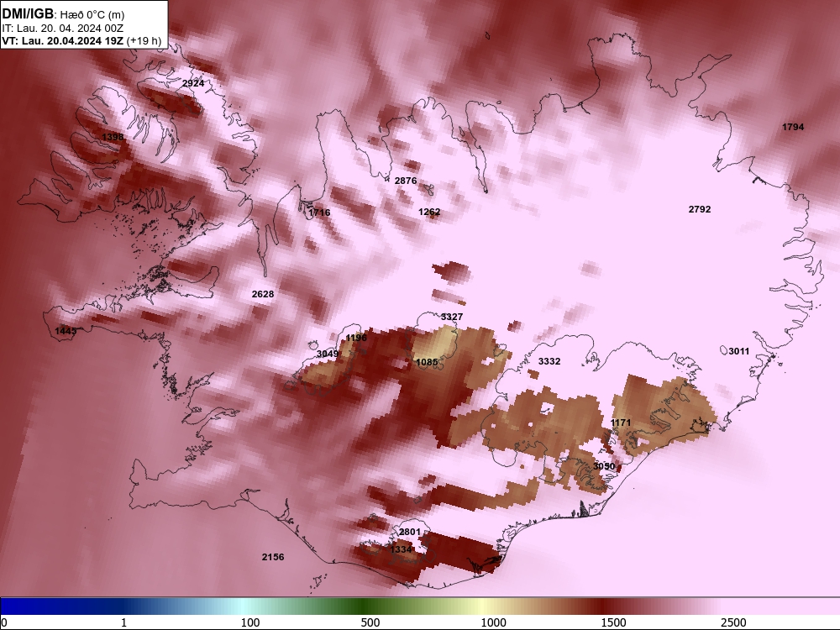840x630 pixels.
Task: Click the green section of color bar
Action: click(x=365, y=606)
